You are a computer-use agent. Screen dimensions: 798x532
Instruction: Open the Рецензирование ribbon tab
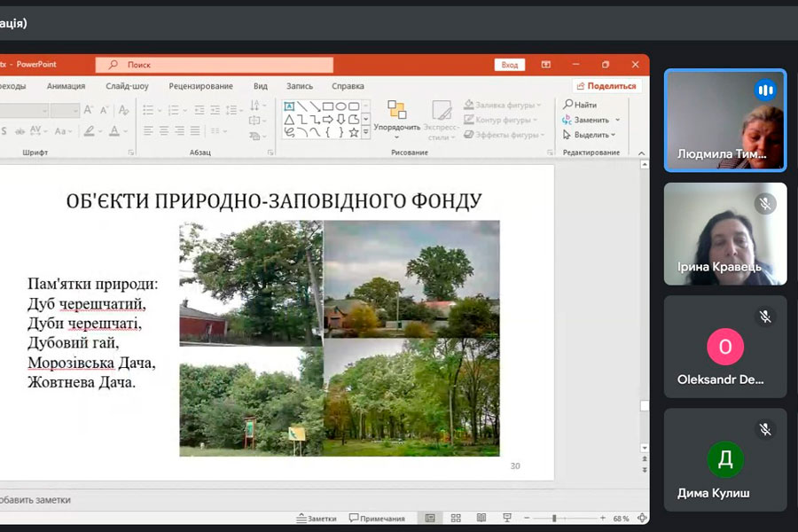click(x=200, y=86)
